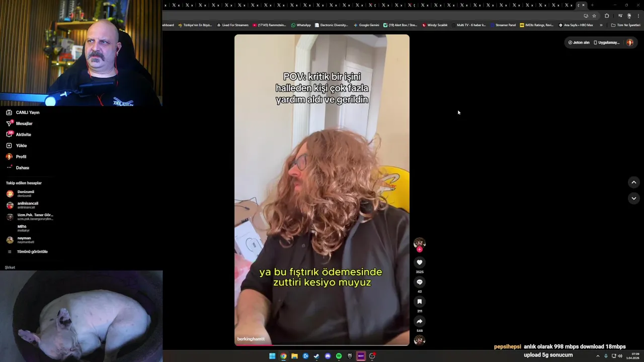Open a new Chrome tab
This screenshot has height=362, width=644.
(x=592, y=5)
